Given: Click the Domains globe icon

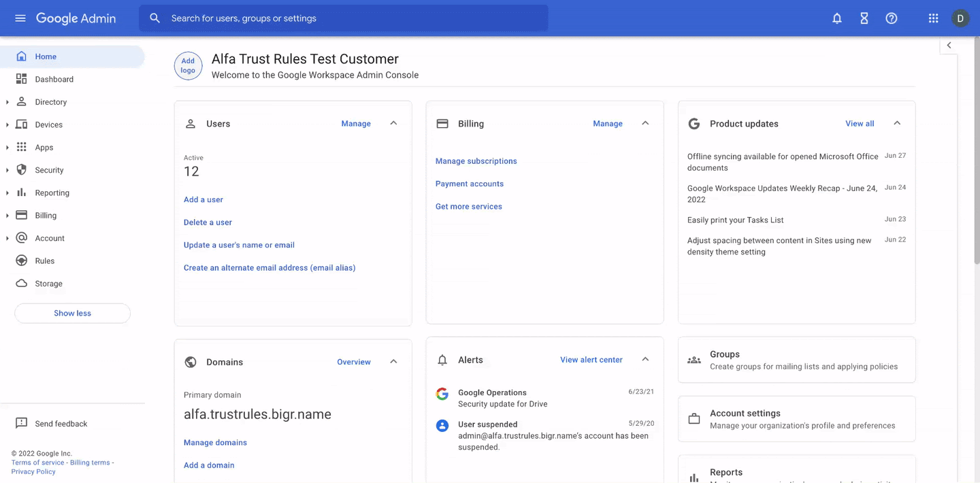Looking at the screenshot, I should (191, 362).
